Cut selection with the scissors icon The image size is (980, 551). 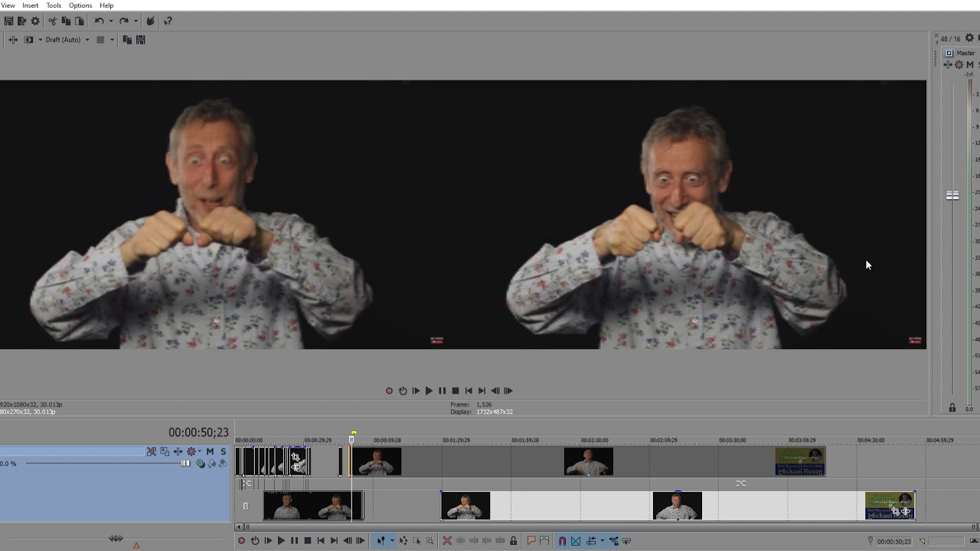click(53, 21)
